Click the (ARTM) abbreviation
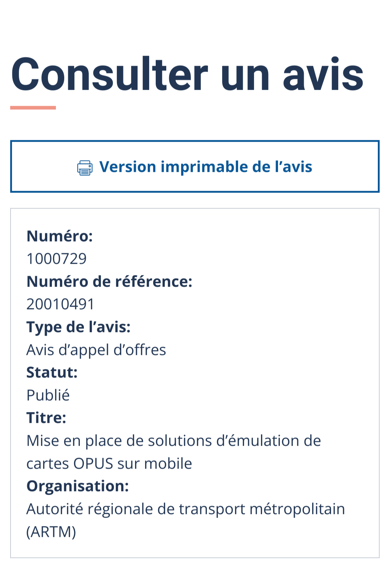Viewport: 392px width, 579px height. pyautogui.click(x=51, y=532)
